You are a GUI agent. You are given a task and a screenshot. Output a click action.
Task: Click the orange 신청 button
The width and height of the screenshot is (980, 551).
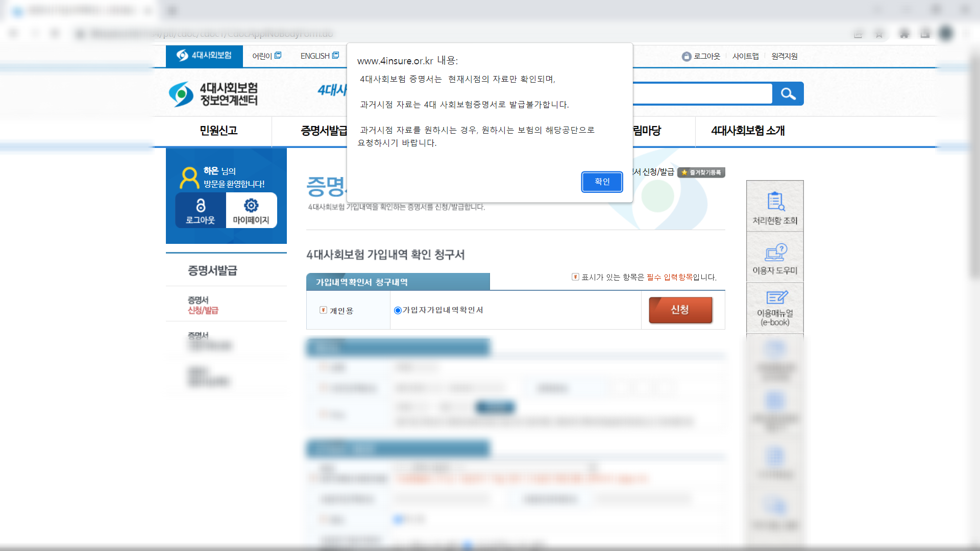680,310
